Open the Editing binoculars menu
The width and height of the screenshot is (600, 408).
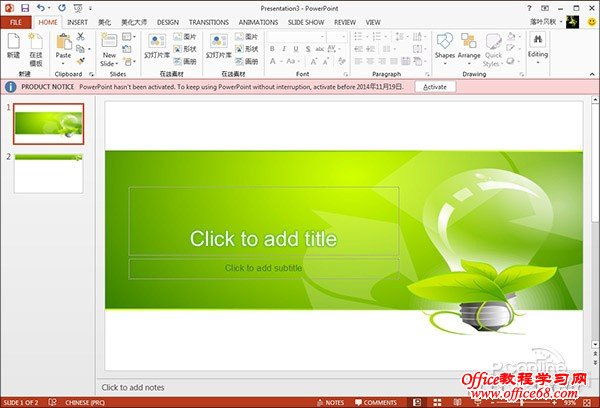point(538,47)
